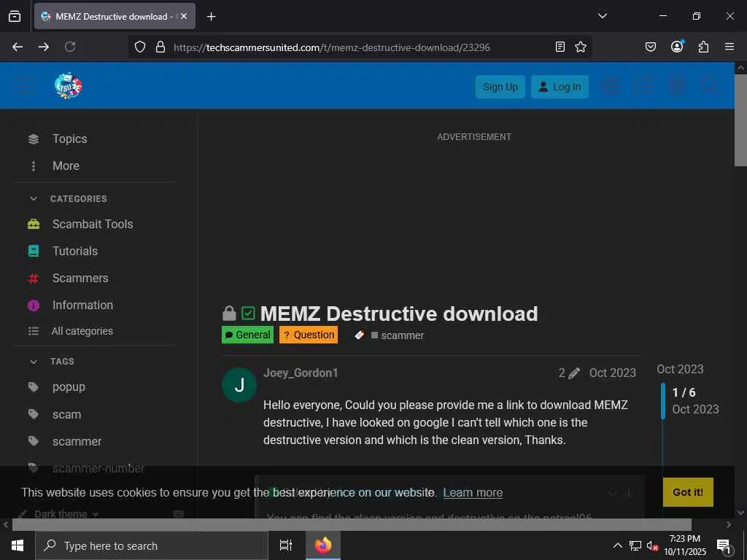Filter by the scammer sidebar tag
The width and height of the screenshot is (747, 560).
(x=77, y=441)
